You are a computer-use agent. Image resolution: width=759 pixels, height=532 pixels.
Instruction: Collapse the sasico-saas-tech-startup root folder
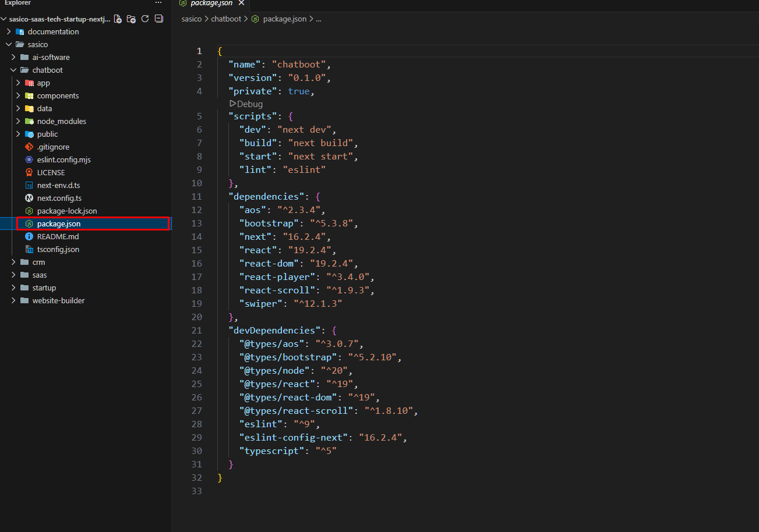pos(5,19)
